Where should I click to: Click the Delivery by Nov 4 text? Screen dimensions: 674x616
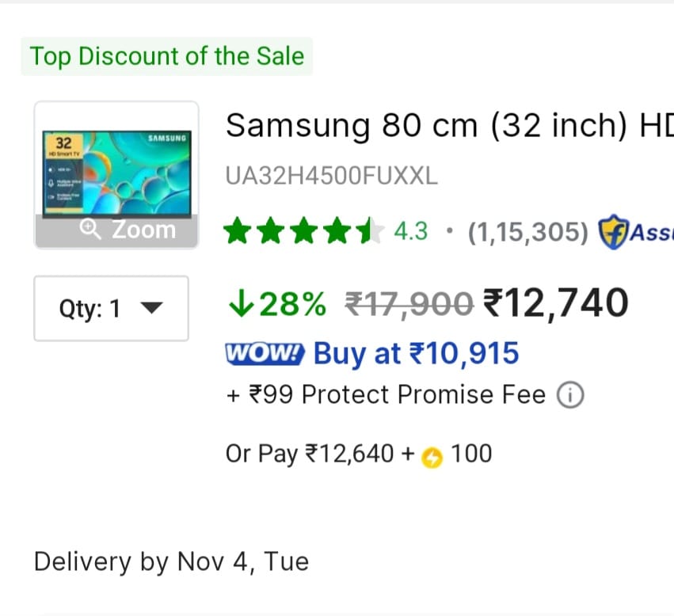170,561
